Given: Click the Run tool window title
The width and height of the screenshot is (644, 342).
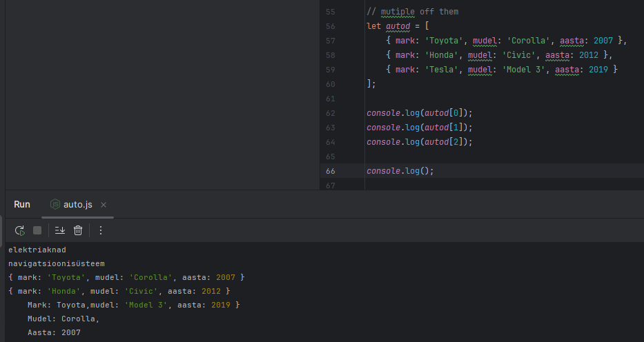Looking at the screenshot, I should tap(22, 205).
